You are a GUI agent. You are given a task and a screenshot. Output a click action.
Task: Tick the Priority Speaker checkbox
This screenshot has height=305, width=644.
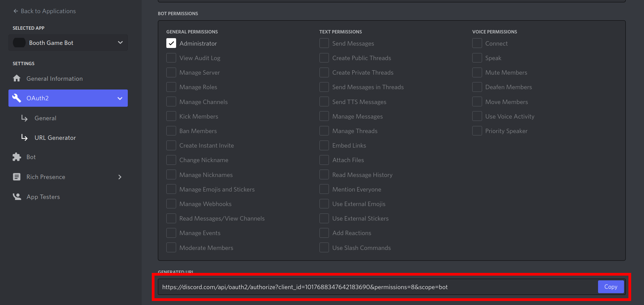(x=477, y=131)
